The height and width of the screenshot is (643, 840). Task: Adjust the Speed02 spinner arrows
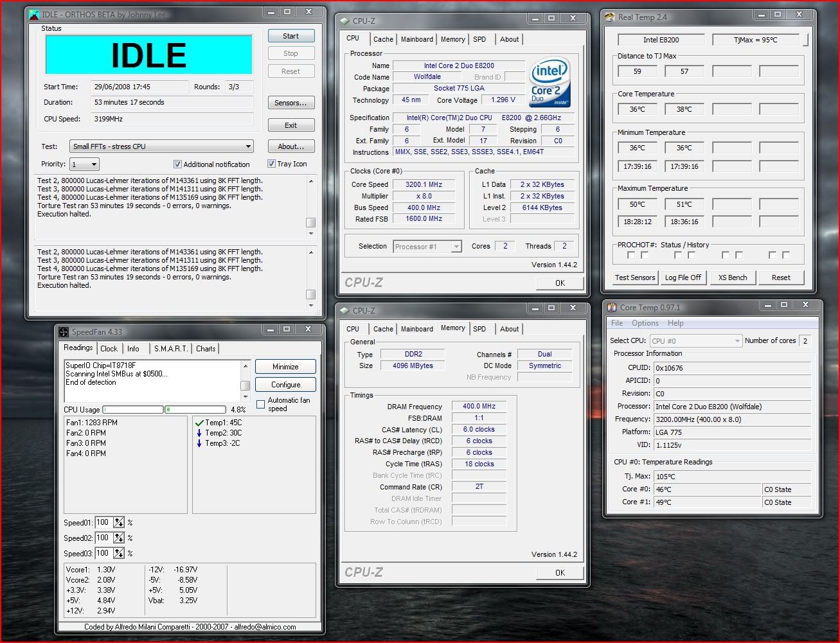coord(119,538)
